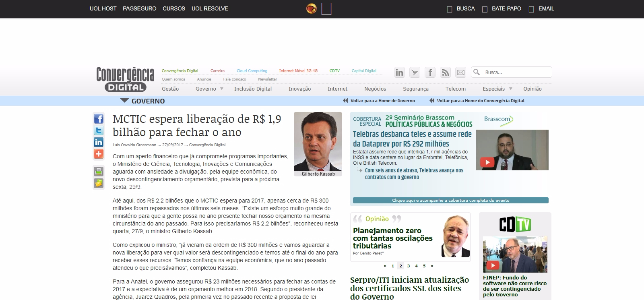
Task: Share article on Twitter from side rail
Action: click(99, 130)
